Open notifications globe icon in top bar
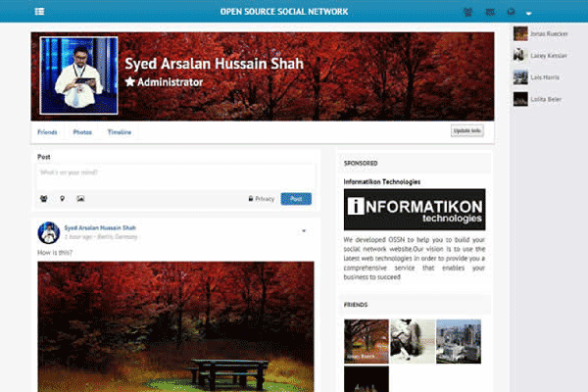Viewport: 588px width, 392px height. [509, 13]
